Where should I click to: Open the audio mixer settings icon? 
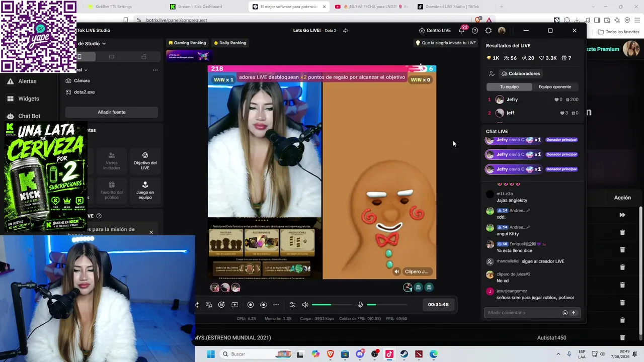tap(292, 305)
